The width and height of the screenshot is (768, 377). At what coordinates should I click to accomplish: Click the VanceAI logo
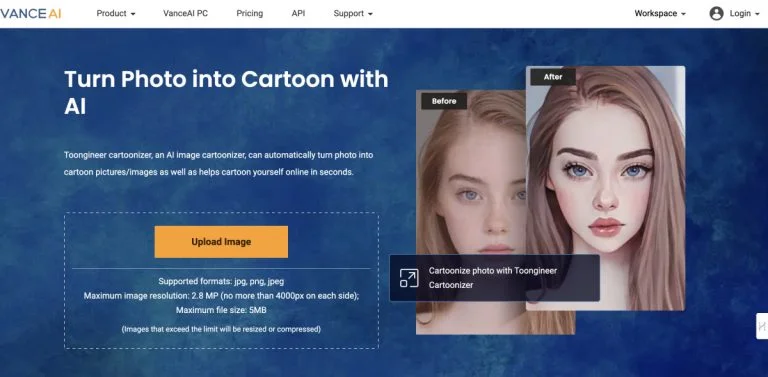(x=30, y=14)
